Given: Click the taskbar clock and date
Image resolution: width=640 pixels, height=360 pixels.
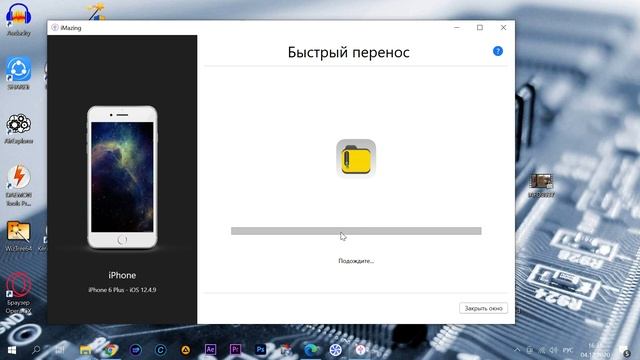Looking at the screenshot, I should 594,350.
